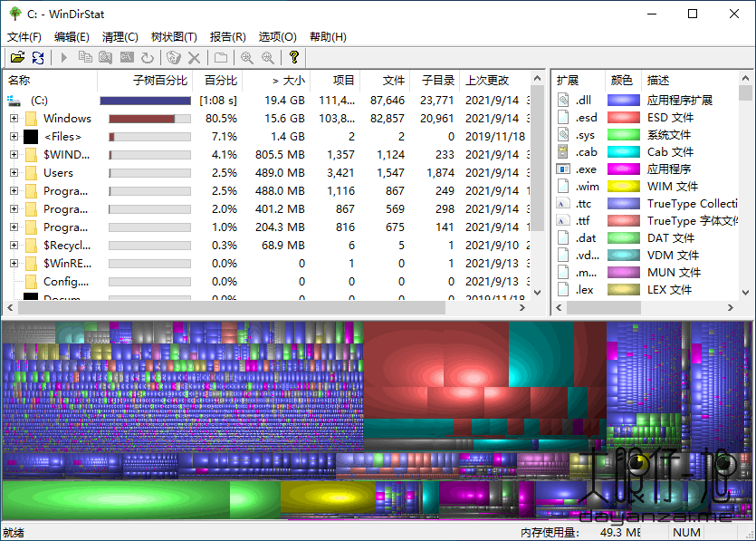Expand the Windows folder node

pos(14,118)
